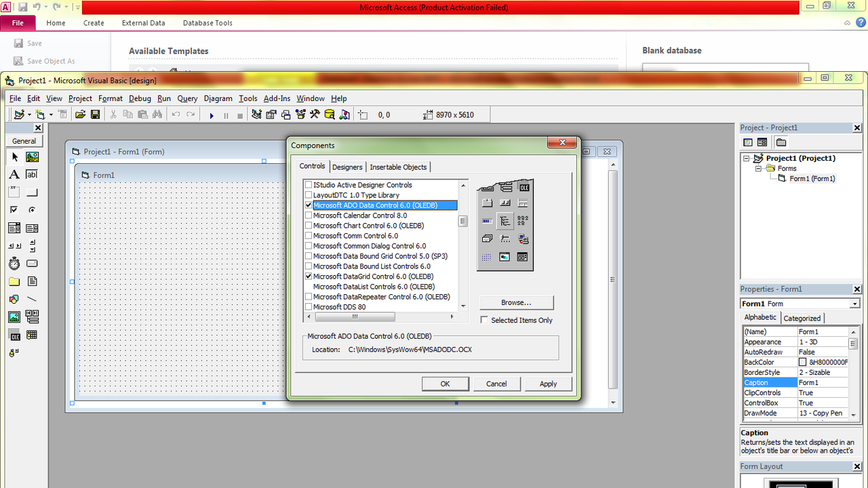Select Form1 (Form1) in Project tree
868x488 pixels.
pos(812,179)
